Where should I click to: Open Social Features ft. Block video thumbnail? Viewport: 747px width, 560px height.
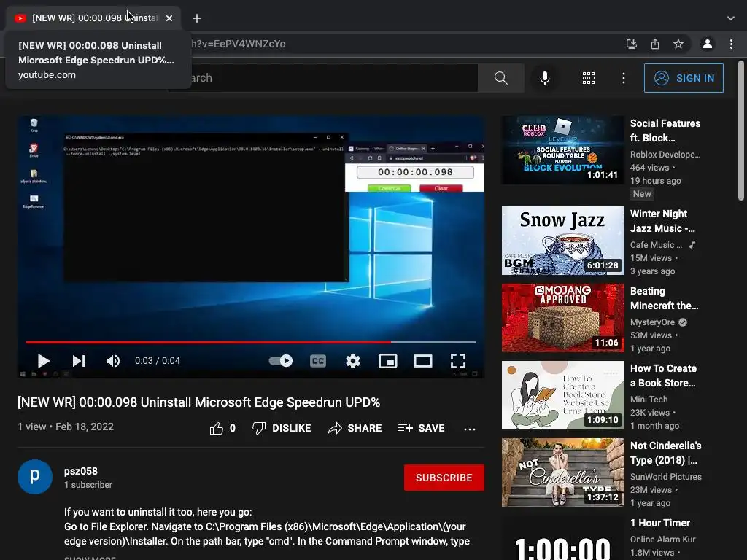pyautogui.click(x=562, y=150)
